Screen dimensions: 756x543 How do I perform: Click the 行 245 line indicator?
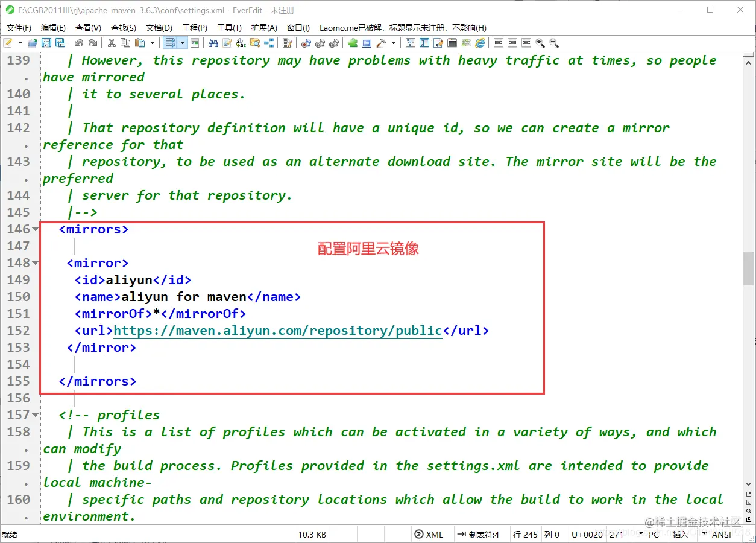point(525,535)
